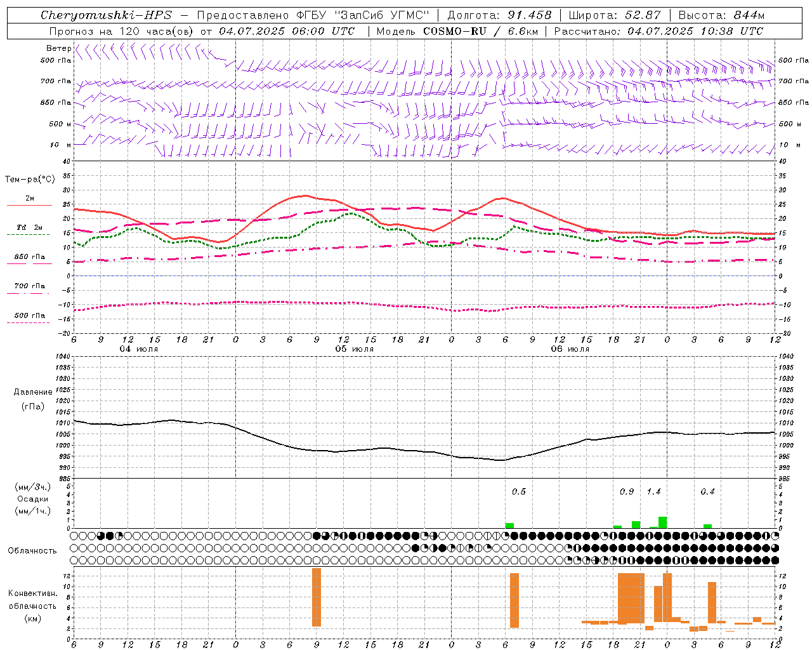Click the "Ветер" wind panel label
Image resolution: width=812 pixels, height=650 pixels.
[58, 48]
